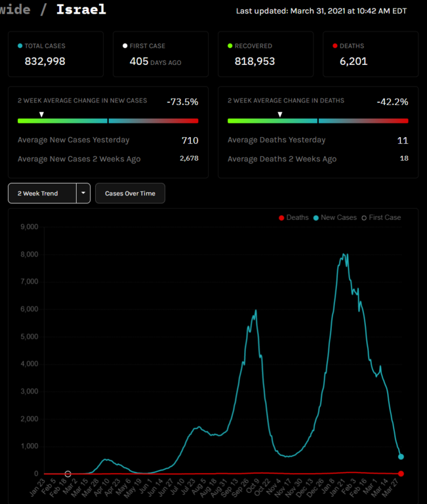Click the teal endpoint dot of New Cases line
Image resolution: width=427 pixels, height=504 pixels.
pos(401,457)
